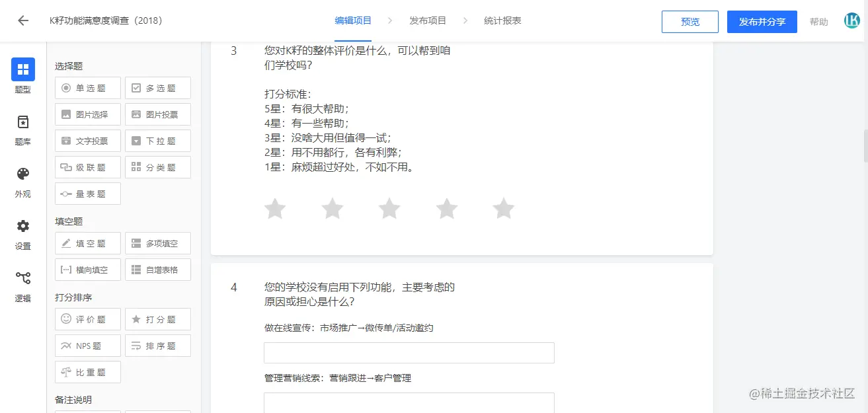Add a 多选题 multiple choice question
868x413 pixels.
[158, 88]
